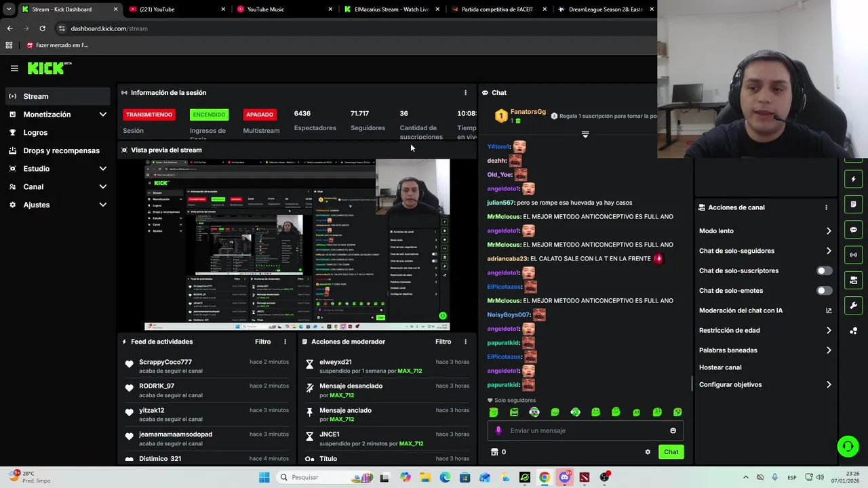Click the stream preview thumbnail
Image resolution: width=868 pixels, height=488 pixels.
(x=297, y=245)
